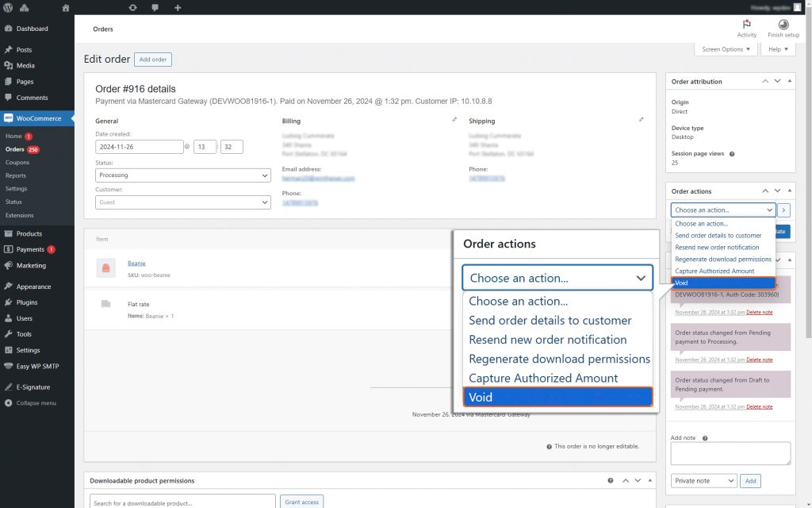Select Resend new order notification option
812x508 pixels.
(723, 248)
